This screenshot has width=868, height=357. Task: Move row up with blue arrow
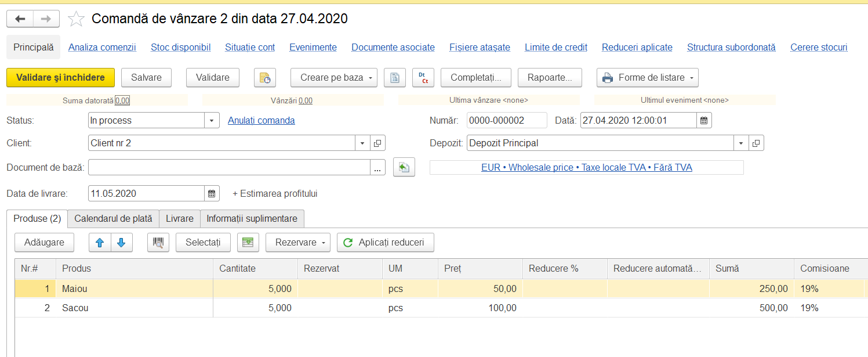100,243
